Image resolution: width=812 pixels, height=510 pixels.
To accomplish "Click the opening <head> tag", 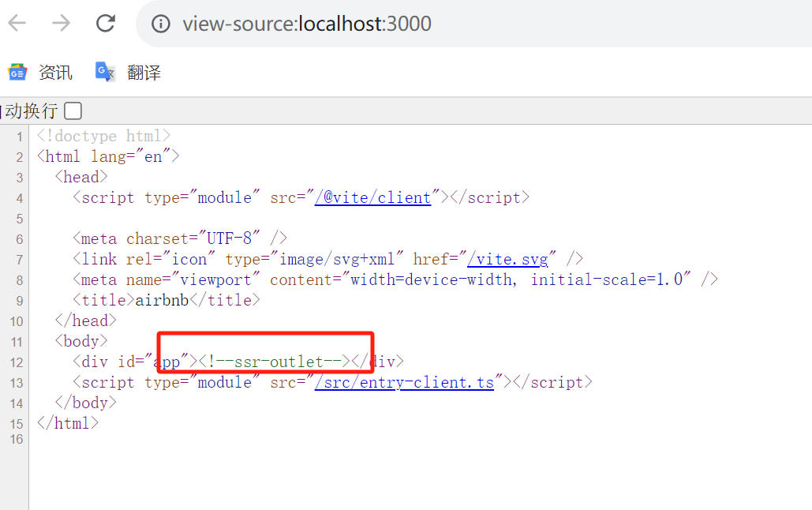I will click(81, 177).
